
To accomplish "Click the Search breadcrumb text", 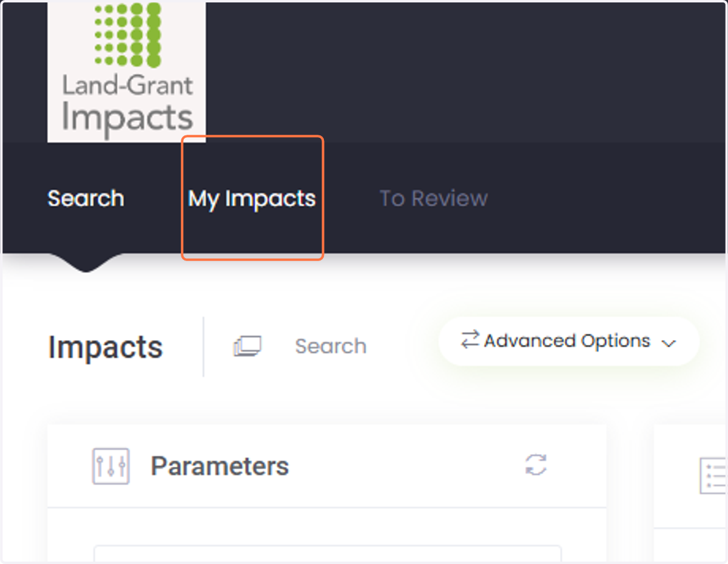I will point(331,346).
